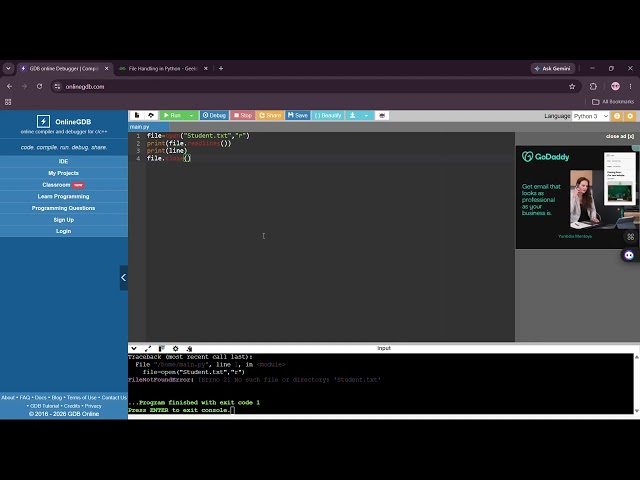Beautify the source code
The height and width of the screenshot is (480, 640).
pos(328,116)
